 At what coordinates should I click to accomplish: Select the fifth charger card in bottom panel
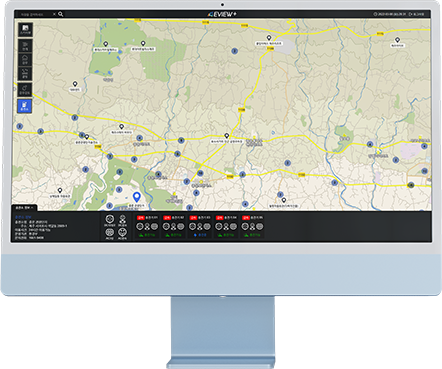point(252,226)
